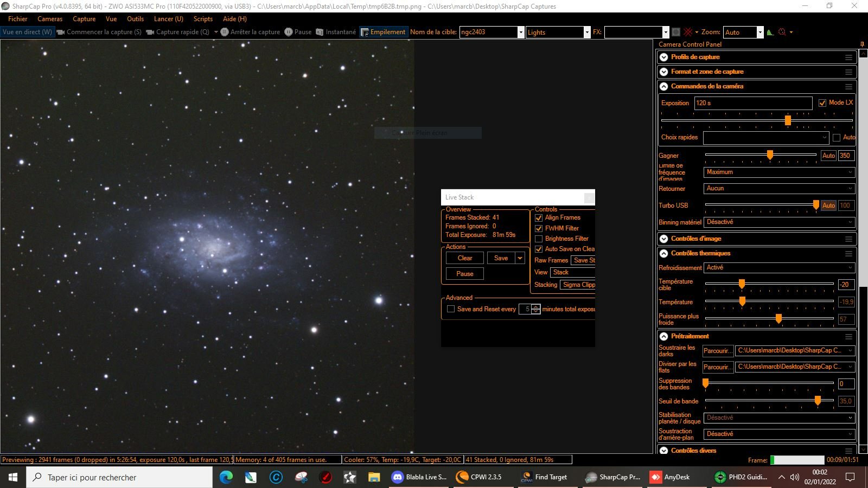Enable Brightness Filter checkbox
This screenshot has height=488, width=868.
[x=539, y=239]
